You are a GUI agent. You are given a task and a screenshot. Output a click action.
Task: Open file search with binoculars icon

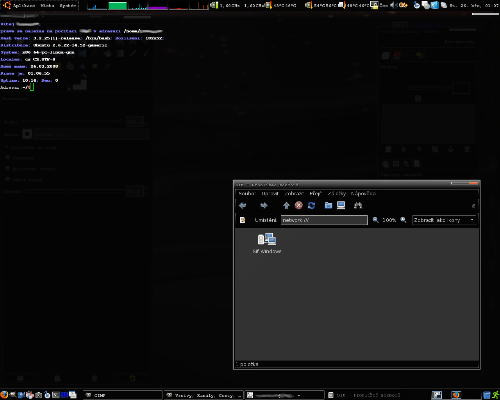(358, 205)
